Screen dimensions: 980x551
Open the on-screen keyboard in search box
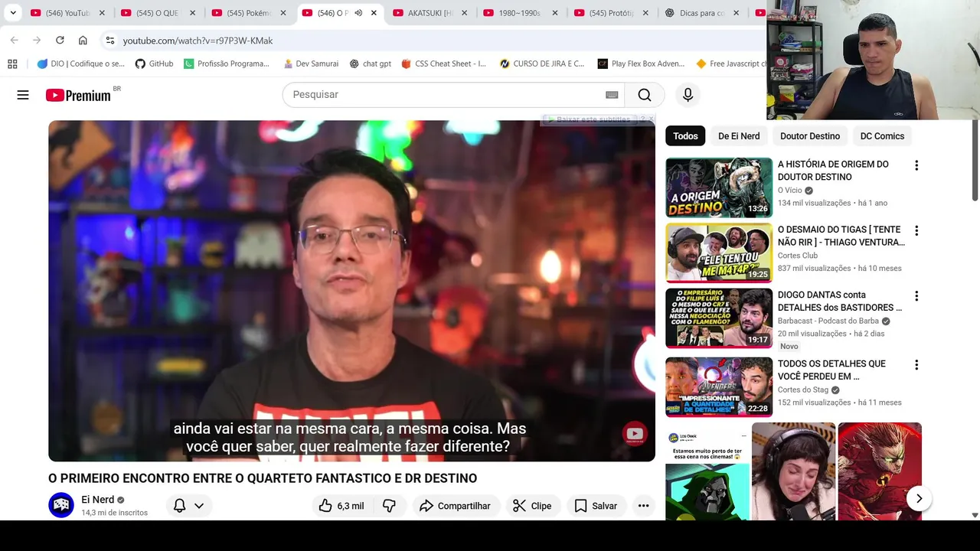[612, 95]
